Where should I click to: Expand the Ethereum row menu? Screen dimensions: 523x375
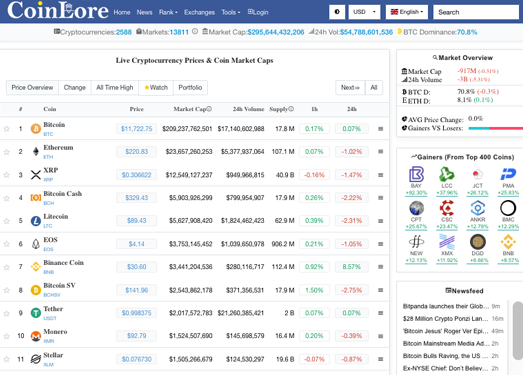click(x=381, y=152)
